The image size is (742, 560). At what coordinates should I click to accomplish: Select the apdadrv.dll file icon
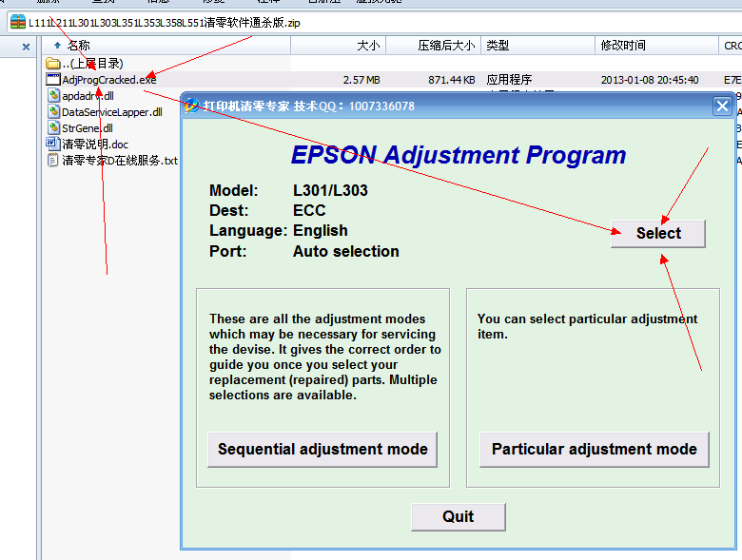(x=53, y=96)
